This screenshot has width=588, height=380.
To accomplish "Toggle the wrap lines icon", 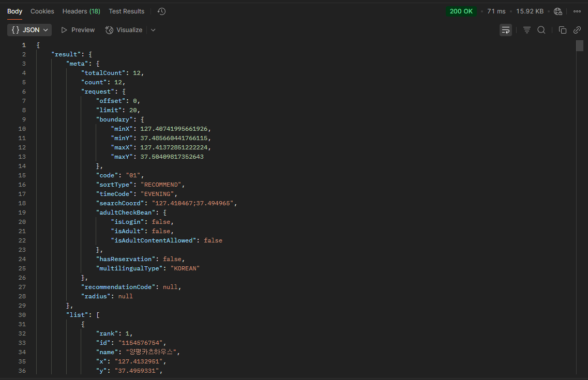I will (x=505, y=30).
